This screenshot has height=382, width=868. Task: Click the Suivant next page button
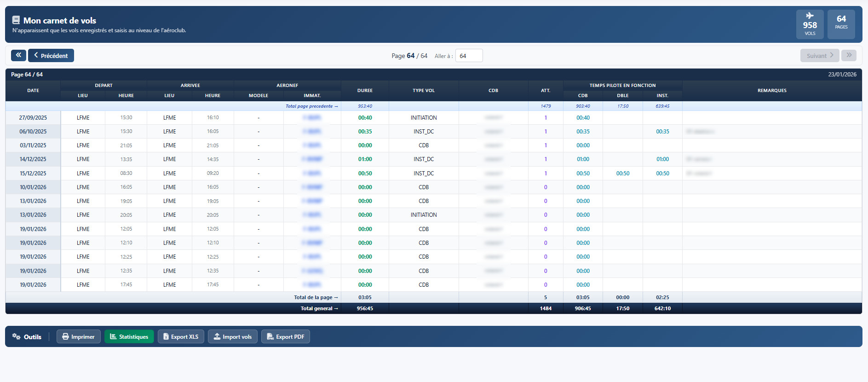tap(819, 56)
